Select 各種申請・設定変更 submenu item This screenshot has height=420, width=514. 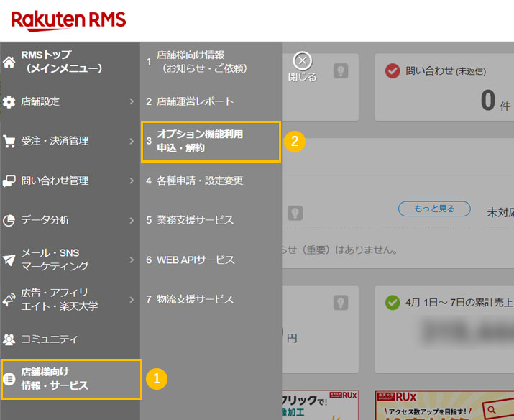click(x=200, y=181)
